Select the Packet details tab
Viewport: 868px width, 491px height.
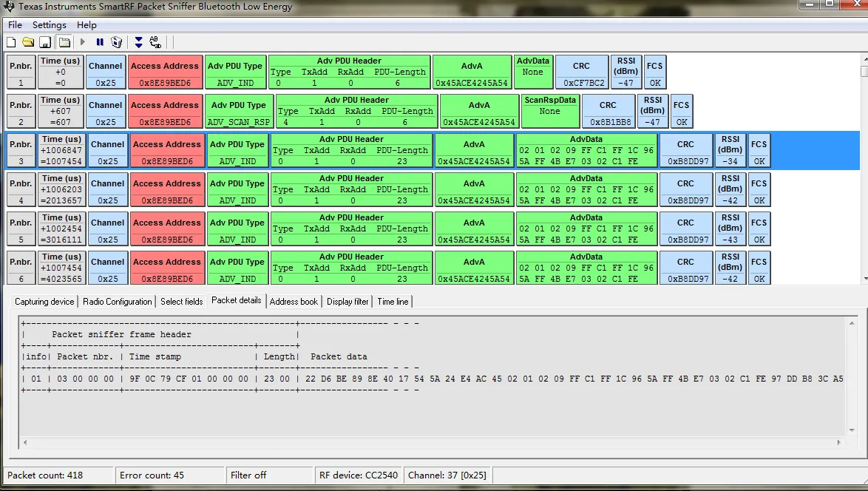(x=237, y=300)
